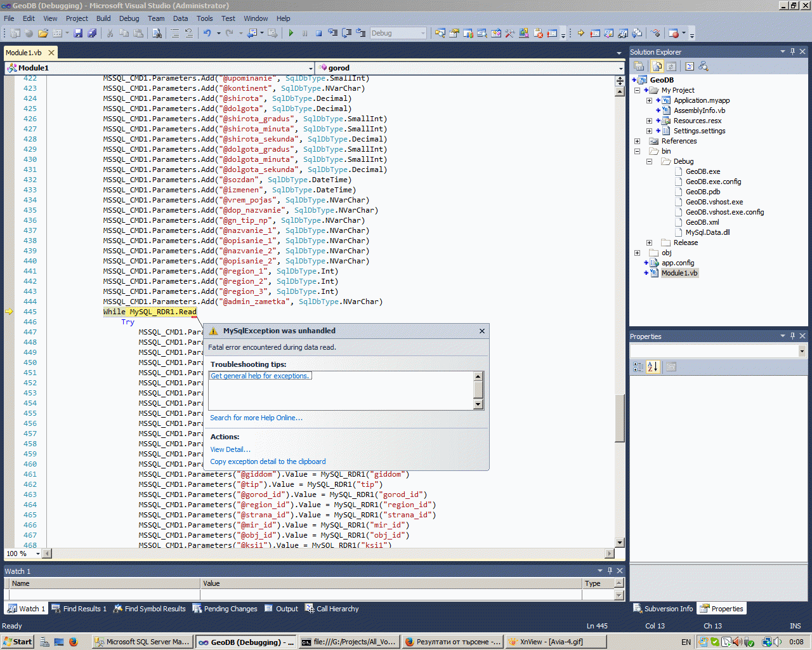Toggle Categorized view in Properties panel

(638, 367)
